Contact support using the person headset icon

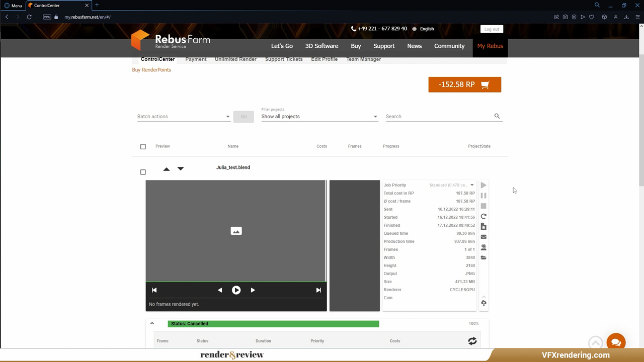(x=483, y=247)
